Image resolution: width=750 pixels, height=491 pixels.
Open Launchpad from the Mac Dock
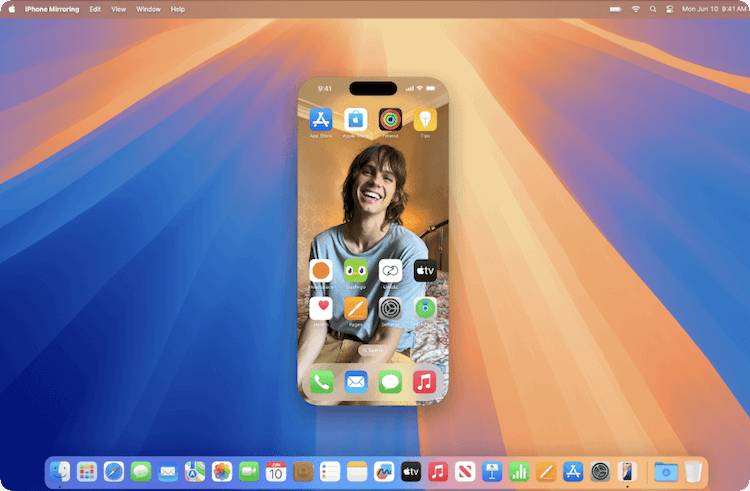[x=87, y=472]
